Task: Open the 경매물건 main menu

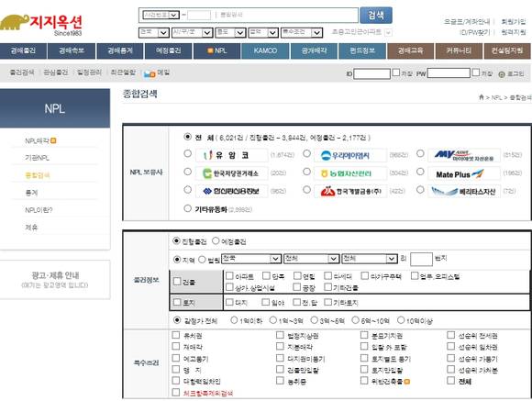Action: [23, 51]
